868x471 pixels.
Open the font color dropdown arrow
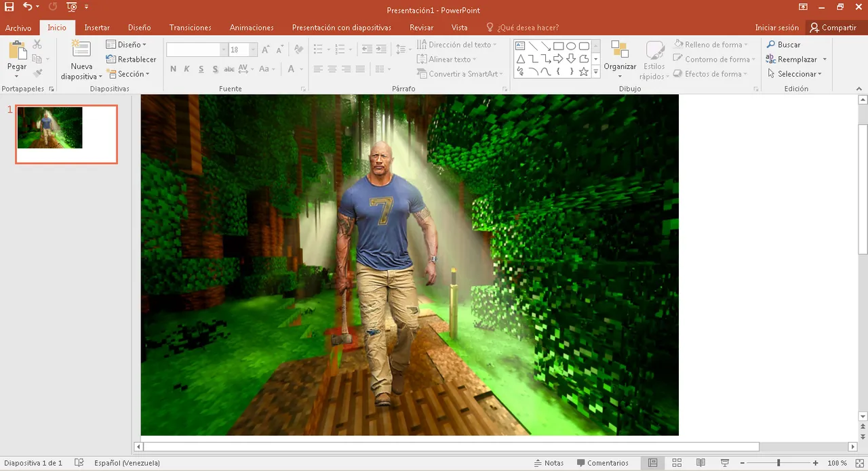click(x=301, y=69)
